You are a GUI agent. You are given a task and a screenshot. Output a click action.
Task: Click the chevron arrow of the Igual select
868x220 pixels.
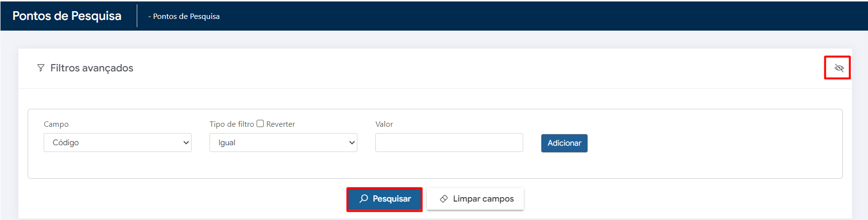[352, 143]
